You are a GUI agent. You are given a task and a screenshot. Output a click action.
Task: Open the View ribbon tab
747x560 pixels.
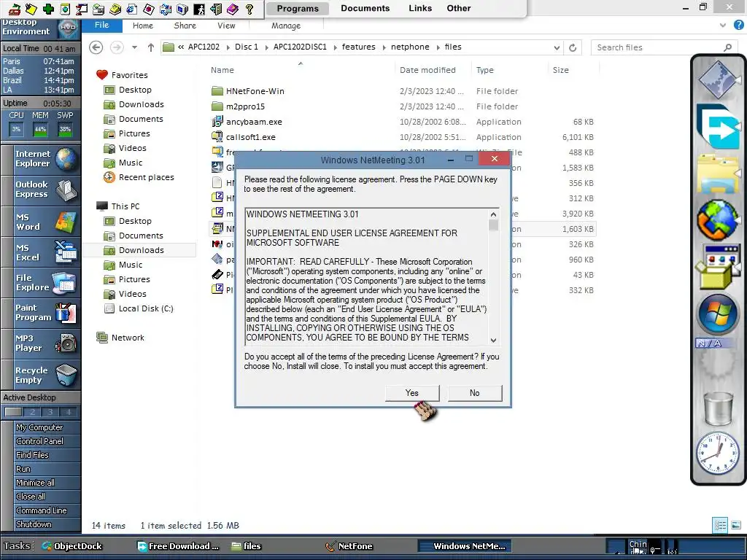pos(226,26)
